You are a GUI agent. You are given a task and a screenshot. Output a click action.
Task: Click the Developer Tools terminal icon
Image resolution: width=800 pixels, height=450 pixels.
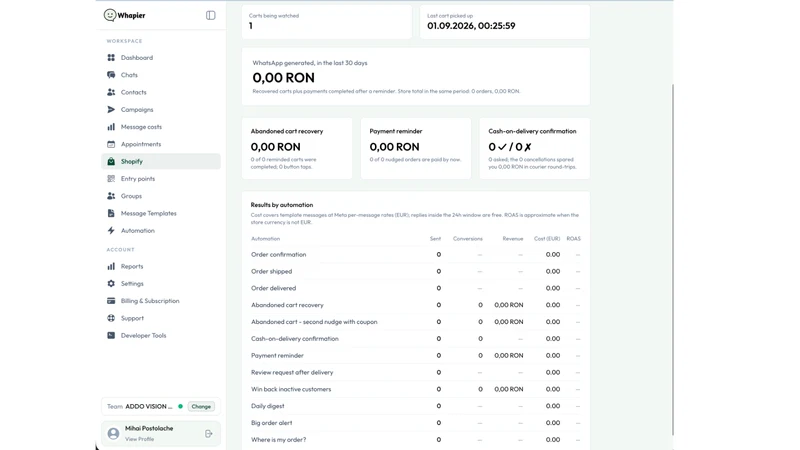point(111,336)
